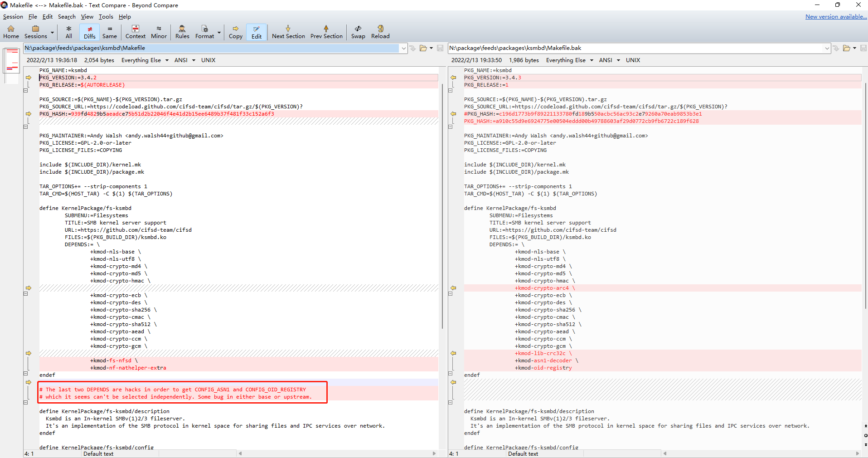
Task: Toggle Context display filter
Action: click(136, 32)
